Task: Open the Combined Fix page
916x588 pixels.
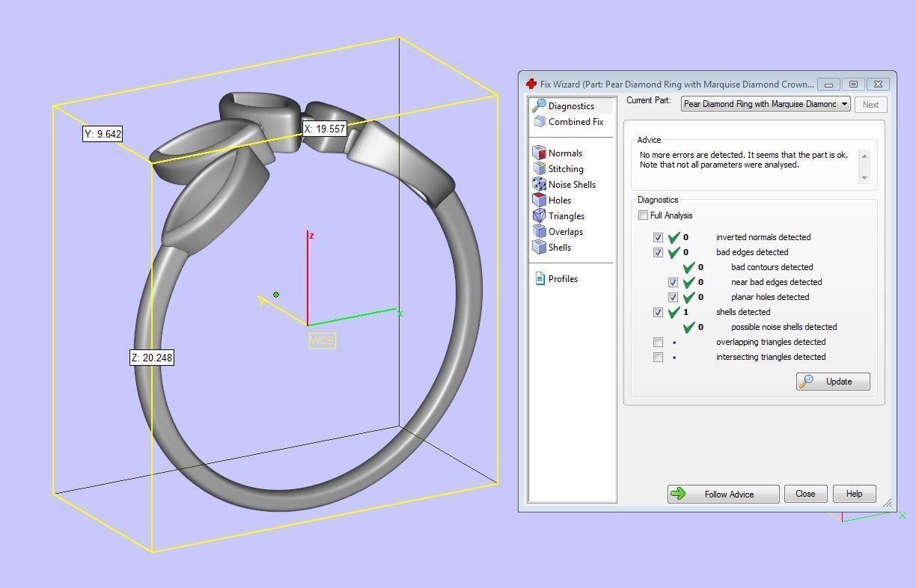Action: point(575,121)
